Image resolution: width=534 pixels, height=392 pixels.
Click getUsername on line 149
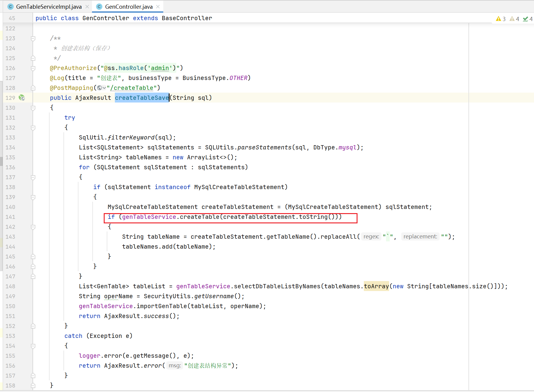click(x=214, y=296)
